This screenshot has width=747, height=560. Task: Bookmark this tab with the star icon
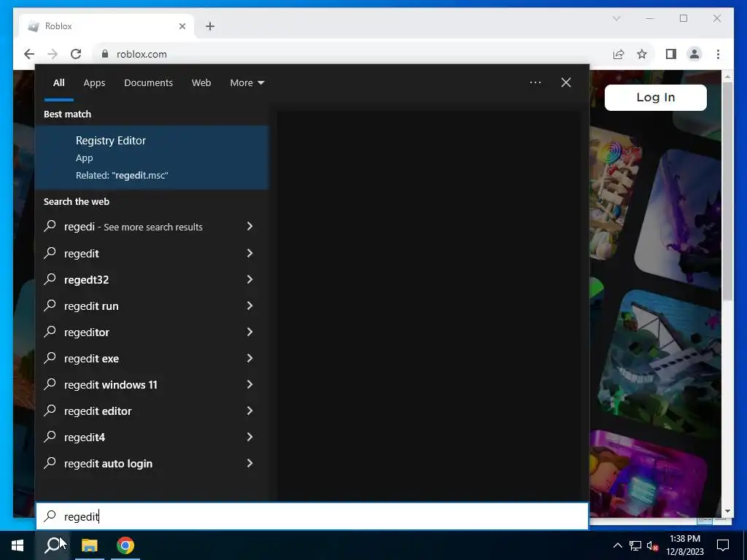coord(642,54)
